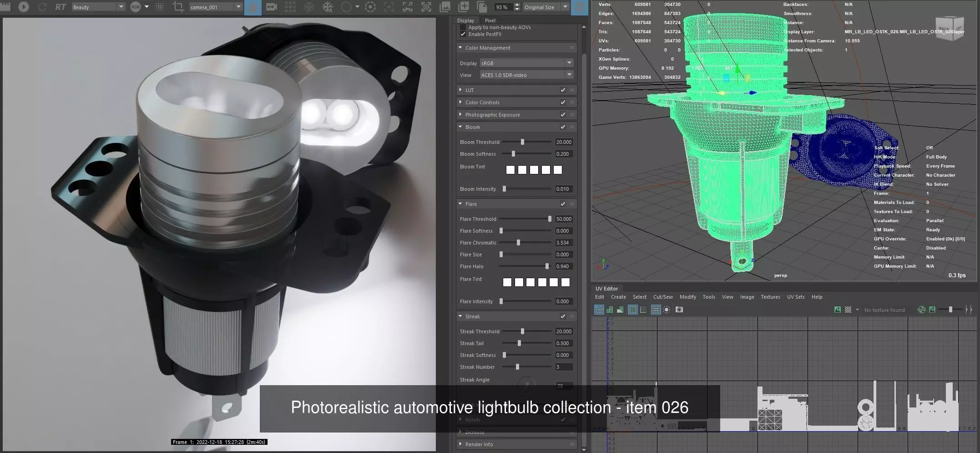Open the UV Sets menu
The width and height of the screenshot is (980, 453).
pos(796,297)
